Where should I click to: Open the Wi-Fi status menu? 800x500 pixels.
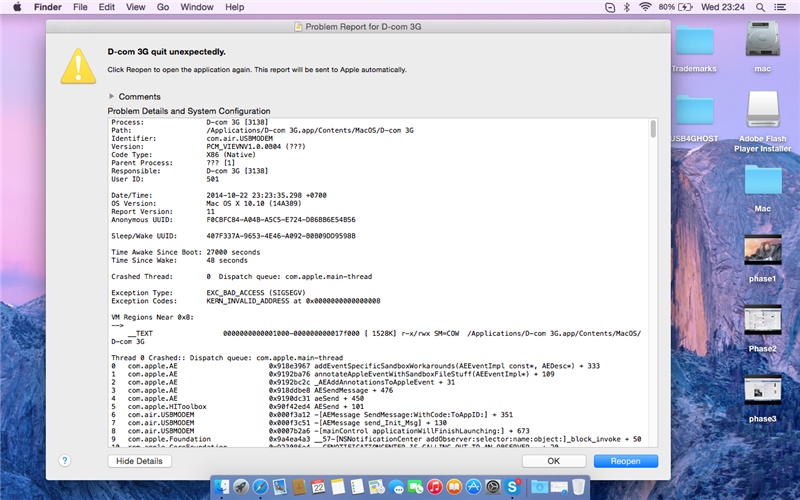645,7
